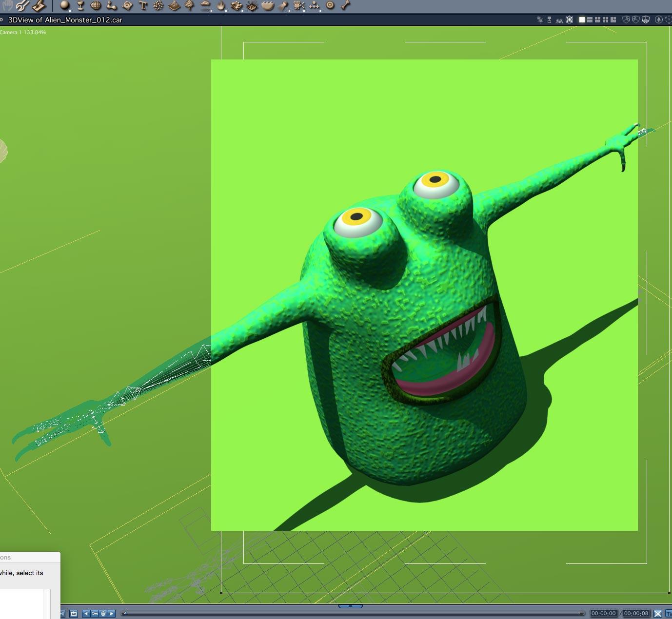Select the sphere primitive tool
The width and height of the screenshot is (672, 619).
coord(64,5)
